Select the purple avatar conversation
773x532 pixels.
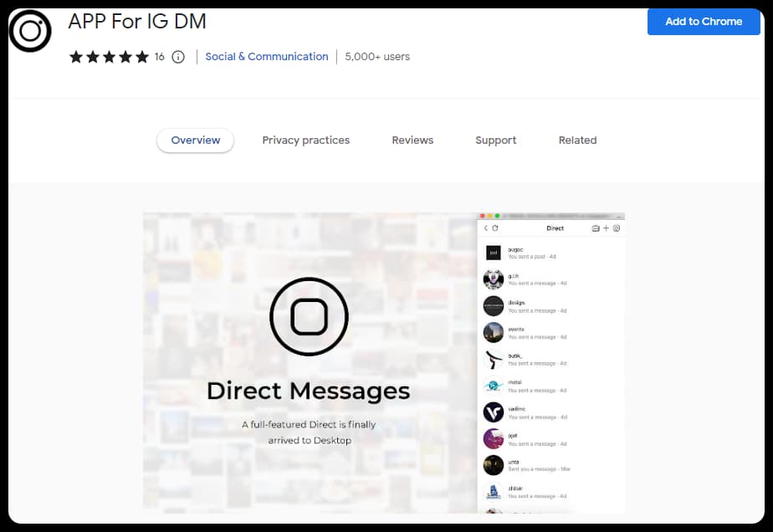click(x=494, y=439)
